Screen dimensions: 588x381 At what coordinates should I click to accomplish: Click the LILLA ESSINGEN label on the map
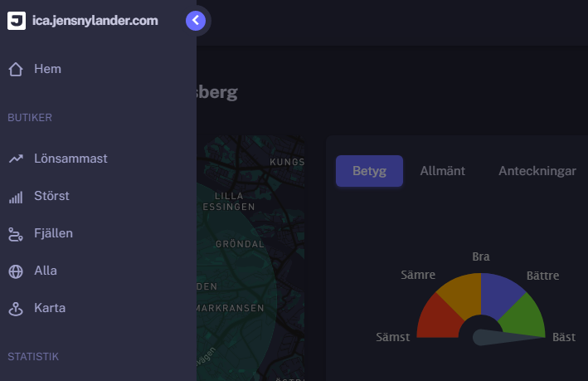tap(229, 202)
